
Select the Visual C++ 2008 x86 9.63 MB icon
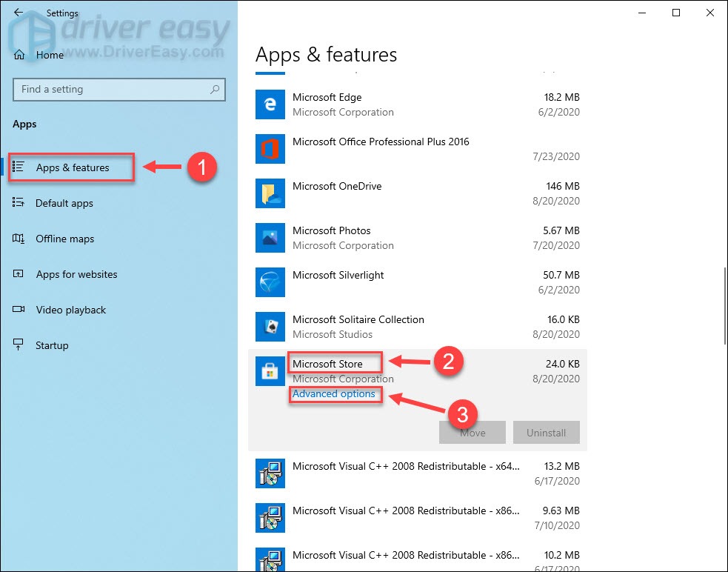click(x=270, y=518)
